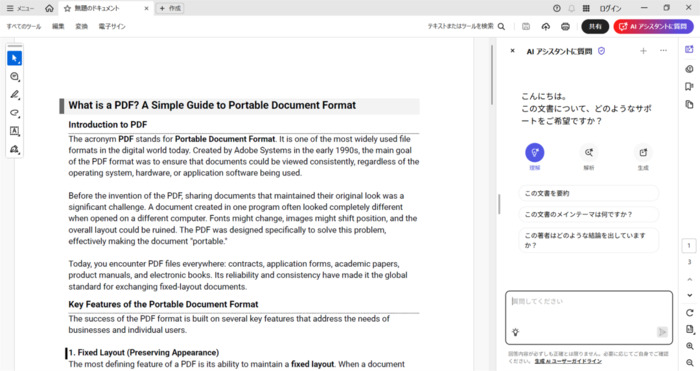The image size is (700, 371).
Task: Click the cloud upload icon
Action: (x=546, y=27)
